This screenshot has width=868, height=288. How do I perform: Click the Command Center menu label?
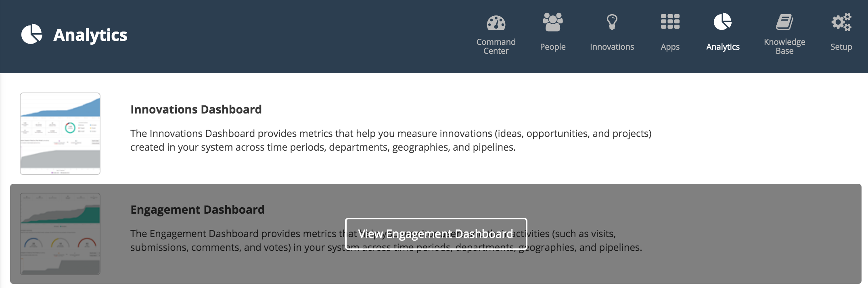[496, 46]
